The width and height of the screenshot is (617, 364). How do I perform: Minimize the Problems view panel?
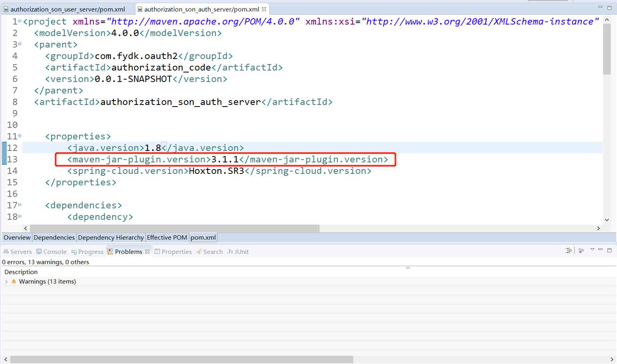[600, 250]
